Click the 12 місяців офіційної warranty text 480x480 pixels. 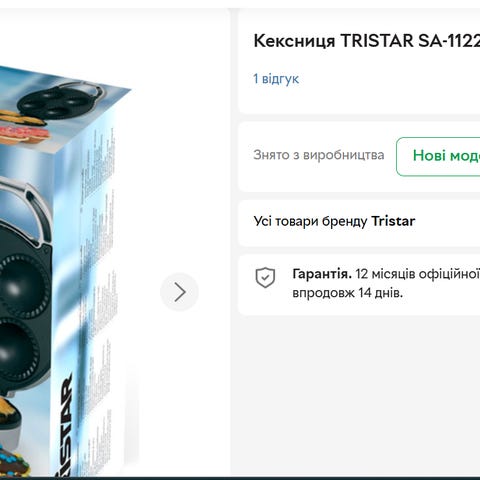pyautogui.click(x=418, y=274)
